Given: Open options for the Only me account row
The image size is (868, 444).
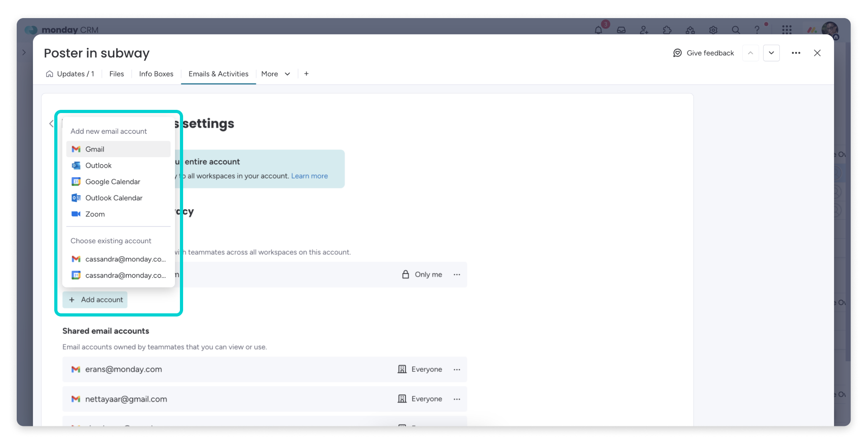Looking at the screenshot, I should [x=457, y=274].
